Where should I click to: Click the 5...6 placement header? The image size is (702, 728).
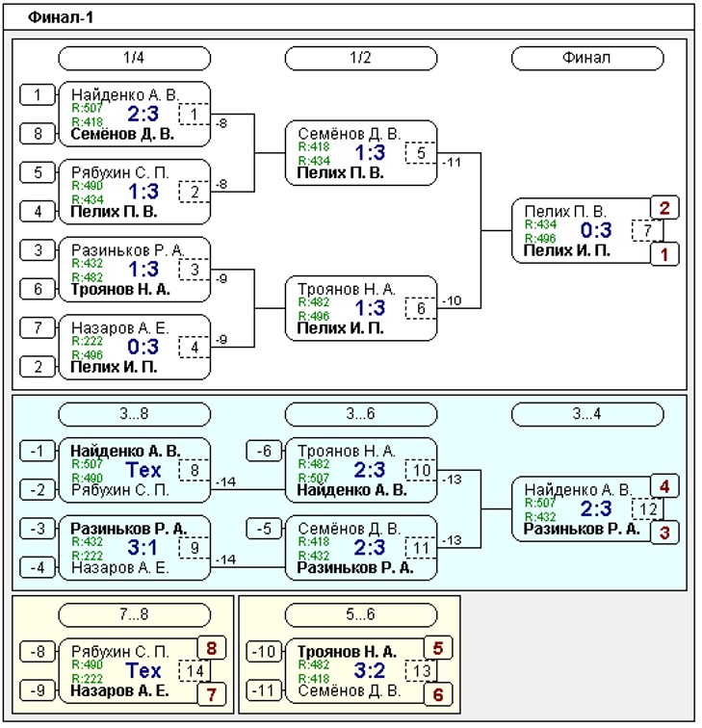[361, 614]
